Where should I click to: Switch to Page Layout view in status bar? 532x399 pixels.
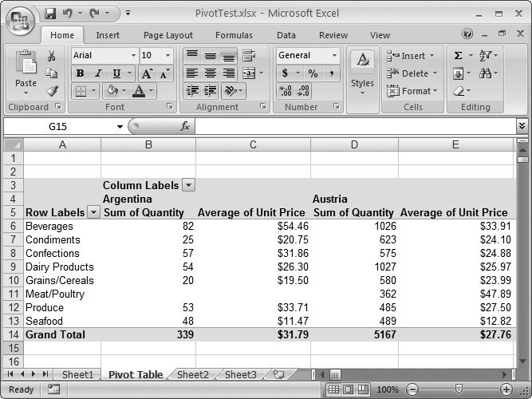[x=349, y=389]
